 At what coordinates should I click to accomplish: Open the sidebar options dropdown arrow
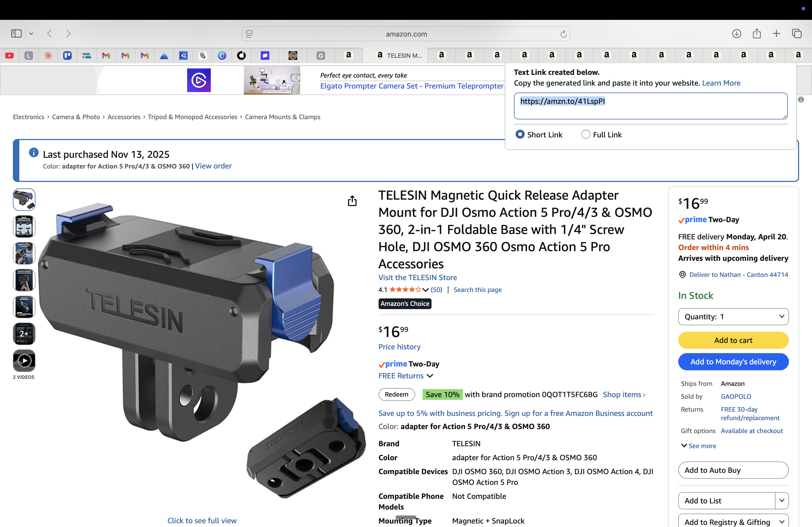coord(31,33)
